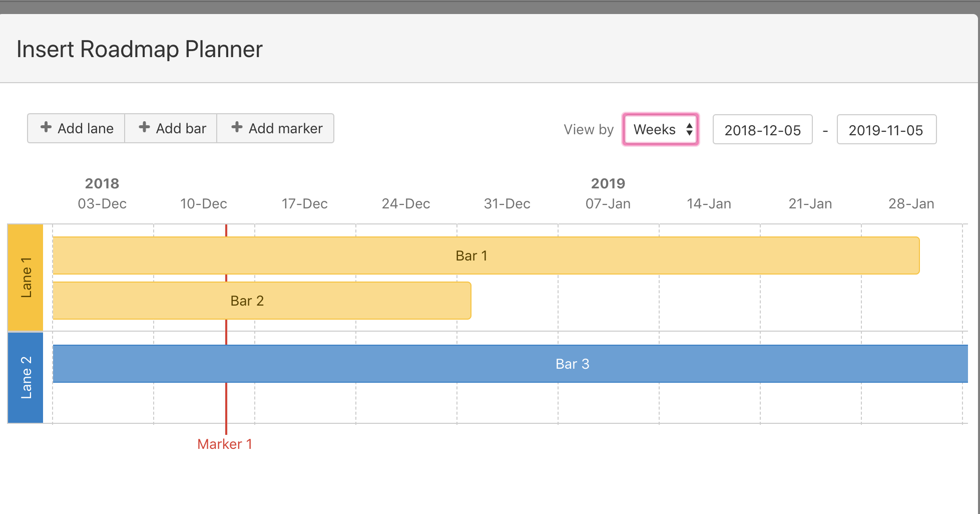This screenshot has height=514, width=980.
Task: Click the 10-Dec week column header
Action: coord(204,204)
